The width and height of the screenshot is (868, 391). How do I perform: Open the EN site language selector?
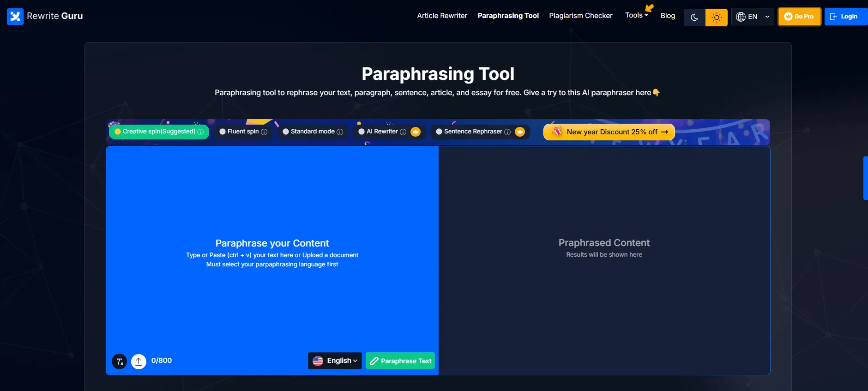pyautogui.click(x=753, y=17)
